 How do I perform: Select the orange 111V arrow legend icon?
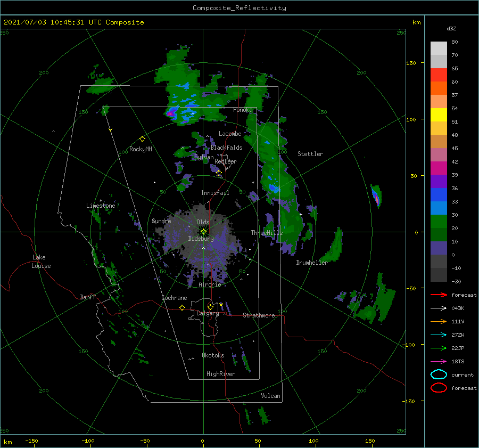pos(439,321)
